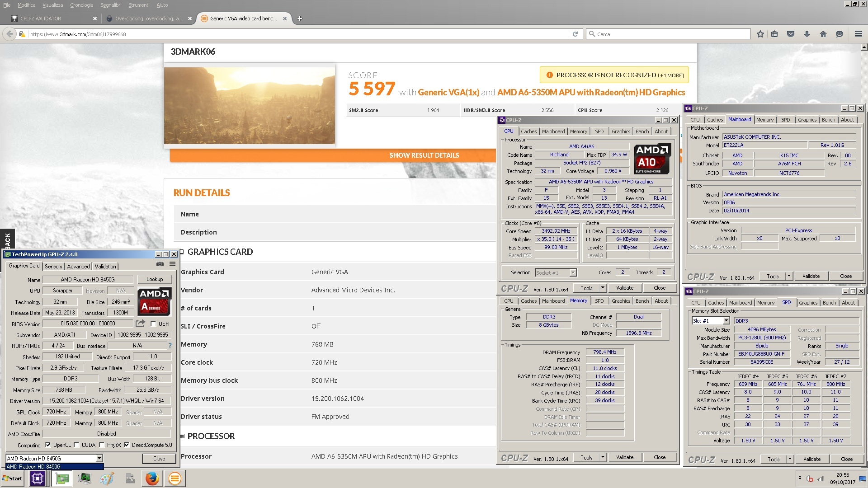Viewport: 868px width, 488px height.
Task: Open the Paint palette taskbar icon
Action: [x=107, y=479]
